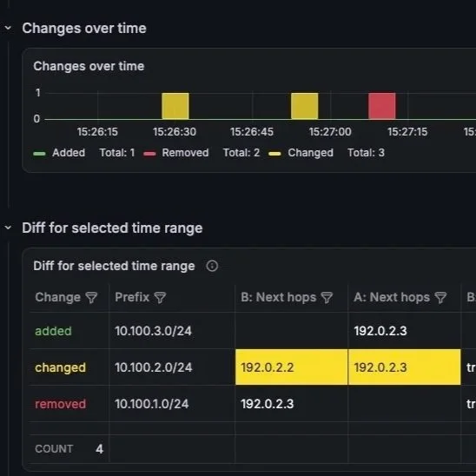Click the 15:26:15 time axis label
The width and height of the screenshot is (476, 476).
click(x=97, y=132)
